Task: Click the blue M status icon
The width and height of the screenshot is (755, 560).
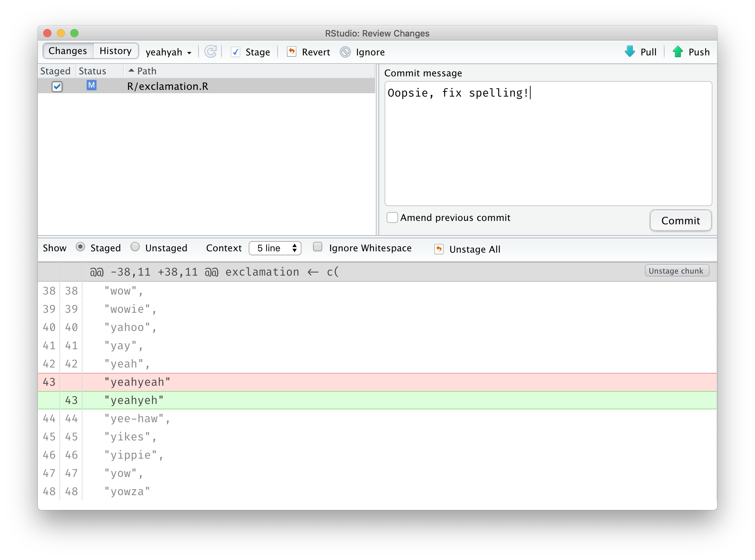Action: coord(91,85)
